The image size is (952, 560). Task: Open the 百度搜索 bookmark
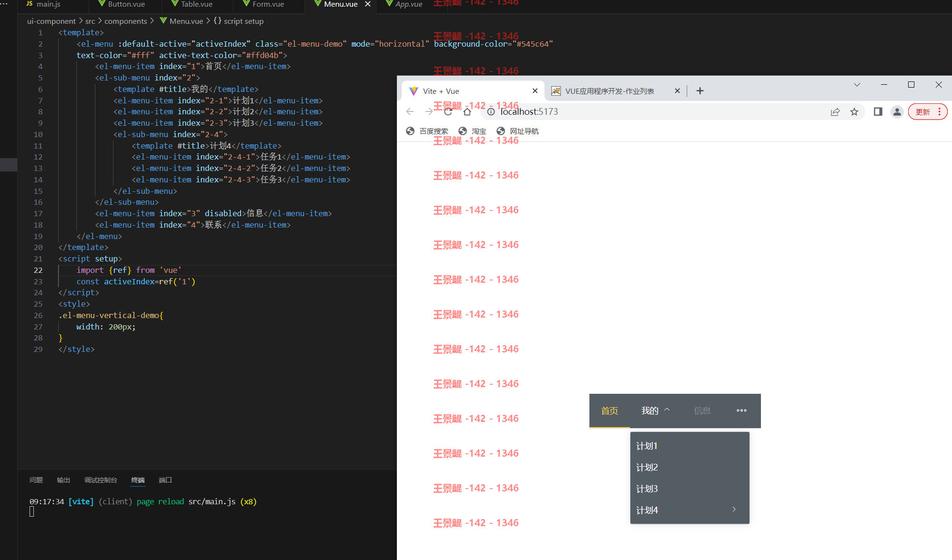click(x=427, y=131)
